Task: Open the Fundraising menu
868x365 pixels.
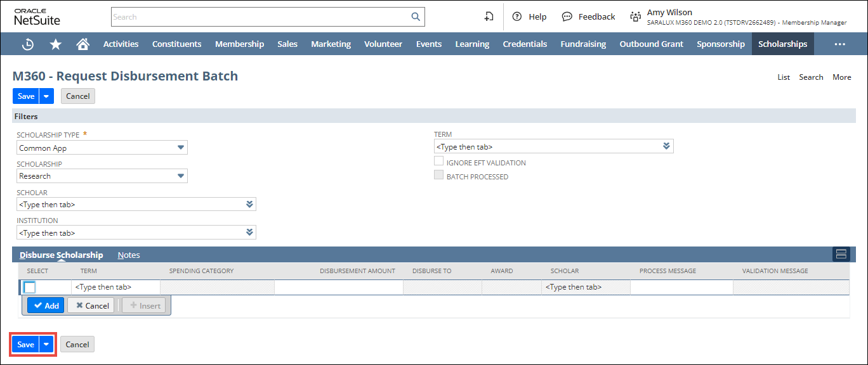Action: pos(582,44)
